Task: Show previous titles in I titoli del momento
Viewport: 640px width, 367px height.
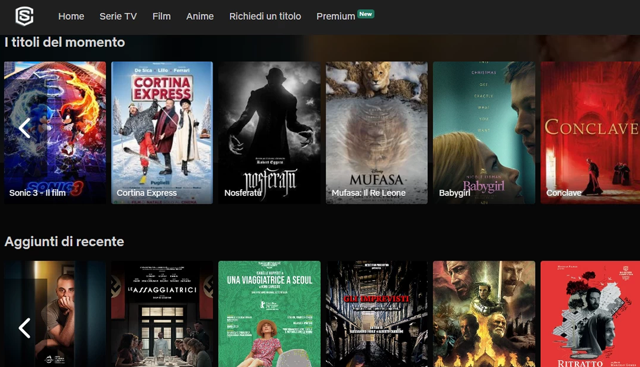Action: (x=24, y=128)
